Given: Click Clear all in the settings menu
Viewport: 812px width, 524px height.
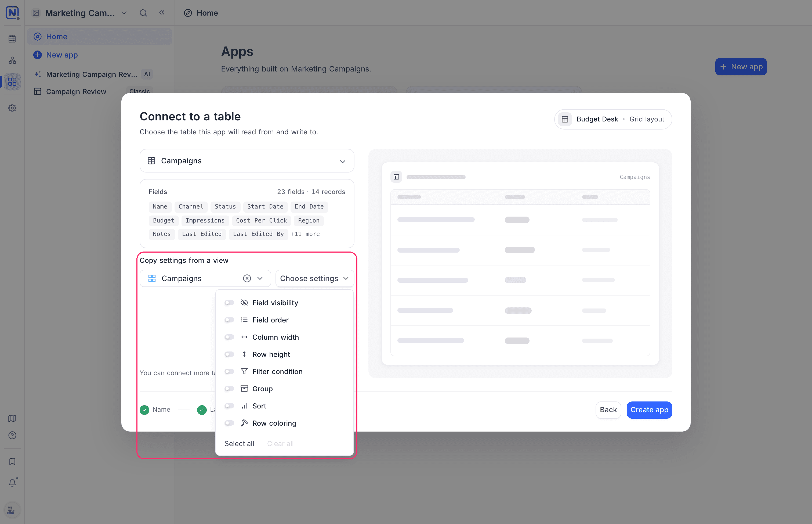Looking at the screenshot, I should pyautogui.click(x=280, y=443).
